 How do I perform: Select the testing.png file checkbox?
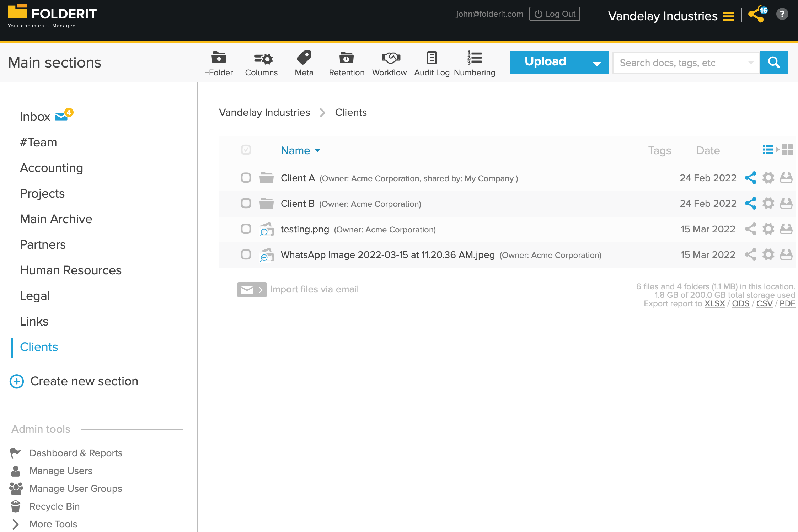(x=246, y=229)
